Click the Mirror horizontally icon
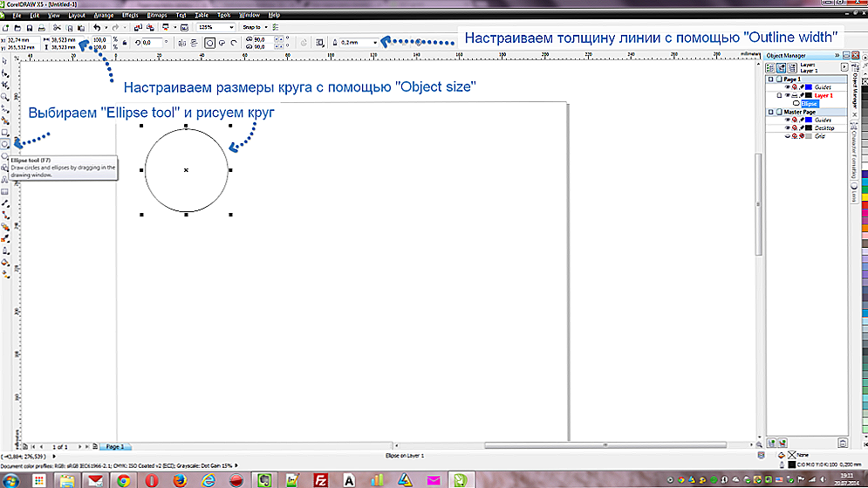The image size is (868, 488). (x=182, y=43)
